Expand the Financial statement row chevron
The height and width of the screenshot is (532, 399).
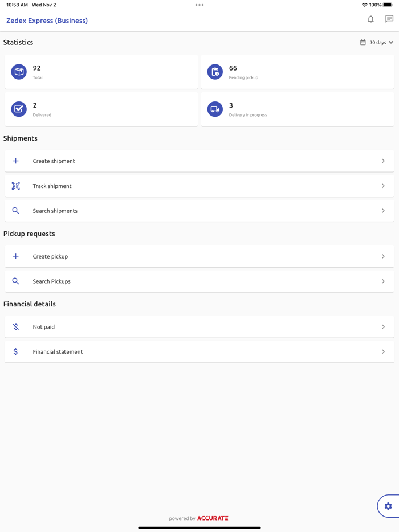(383, 352)
